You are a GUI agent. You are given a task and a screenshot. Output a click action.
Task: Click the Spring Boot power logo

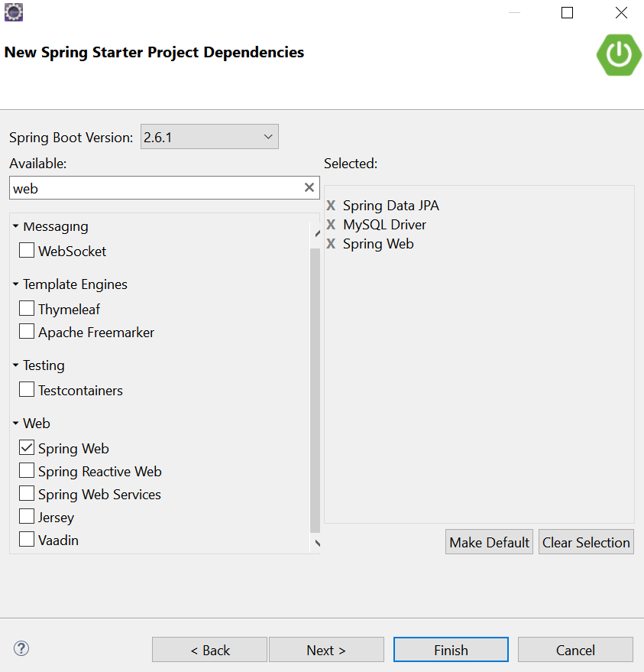(x=619, y=55)
